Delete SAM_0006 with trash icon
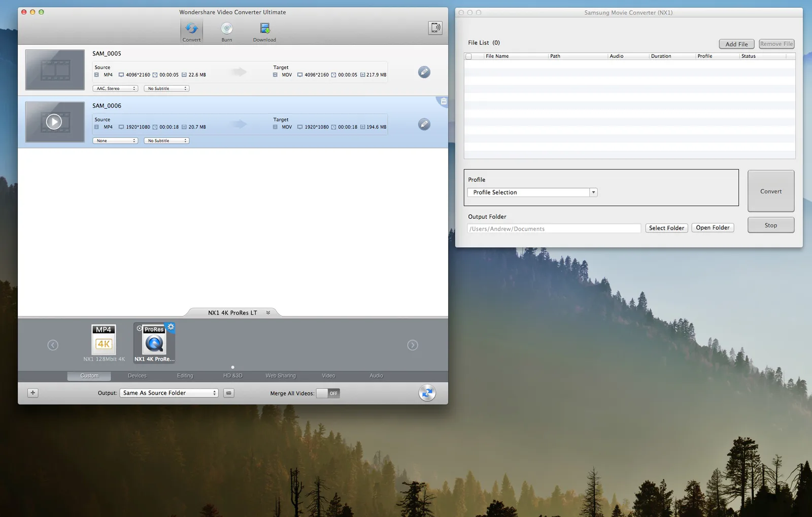This screenshot has width=812, height=517. (444, 102)
